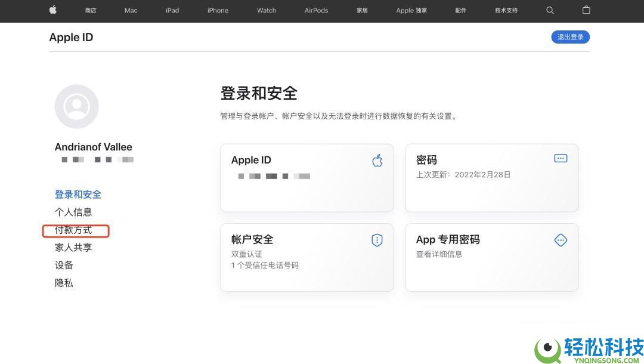Open the iPhone section from the nav bar
The width and height of the screenshot is (644, 364).
pos(217,10)
